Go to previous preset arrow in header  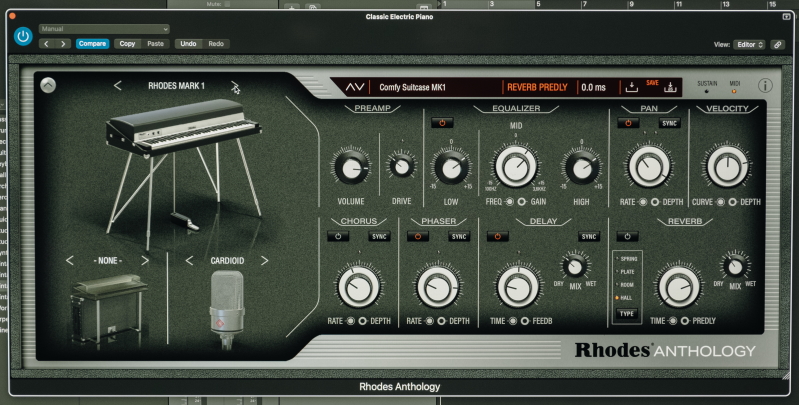pos(46,44)
